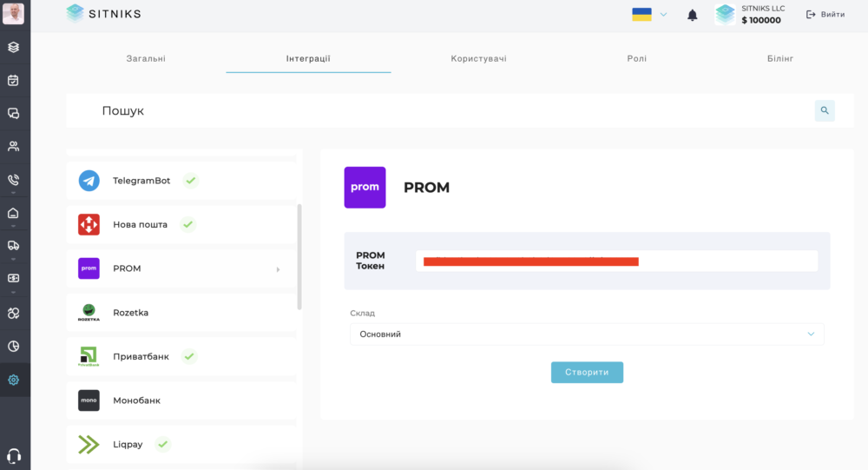Click the integrations list scrollbar

click(299, 256)
